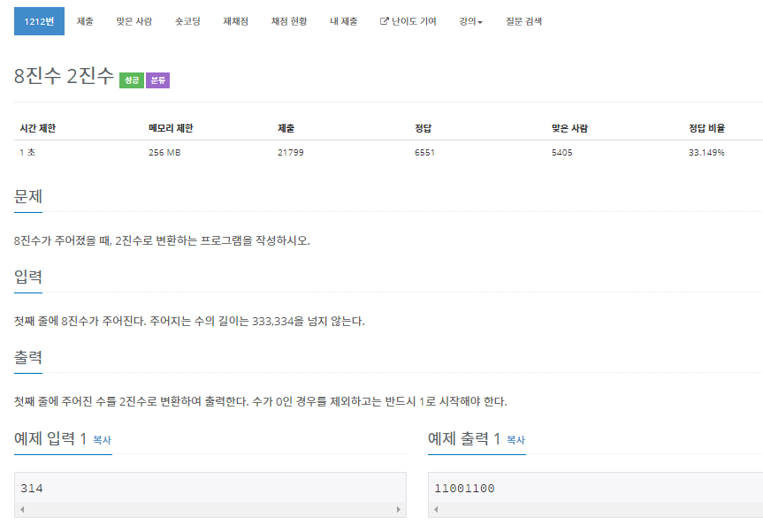Copy example input with 복사 link
The height and width of the screenshot is (532, 763).
click(103, 440)
